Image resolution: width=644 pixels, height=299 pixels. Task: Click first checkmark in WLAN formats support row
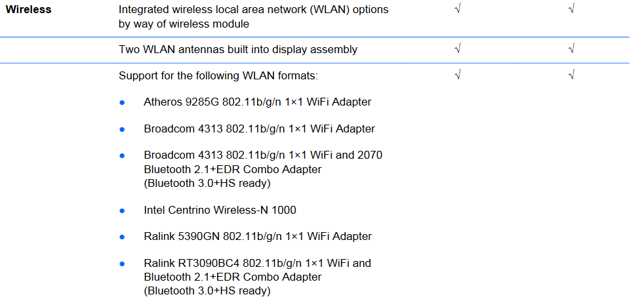pos(458,75)
